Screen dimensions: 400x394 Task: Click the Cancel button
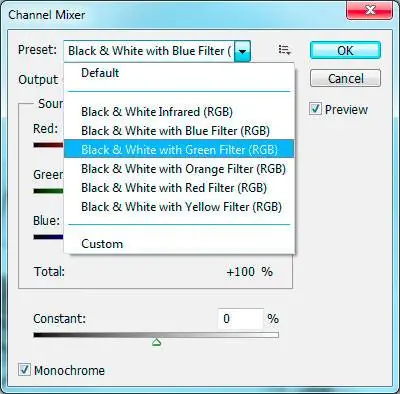tap(345, 78)
